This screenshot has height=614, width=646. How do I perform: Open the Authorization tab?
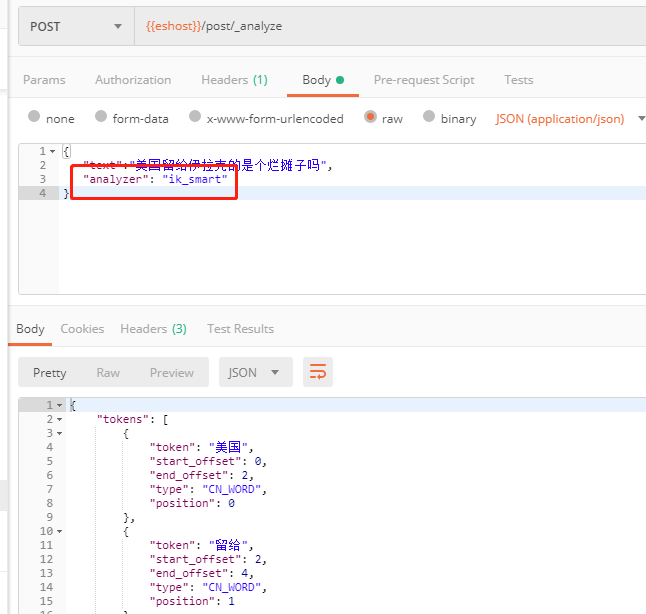[133, 80]
